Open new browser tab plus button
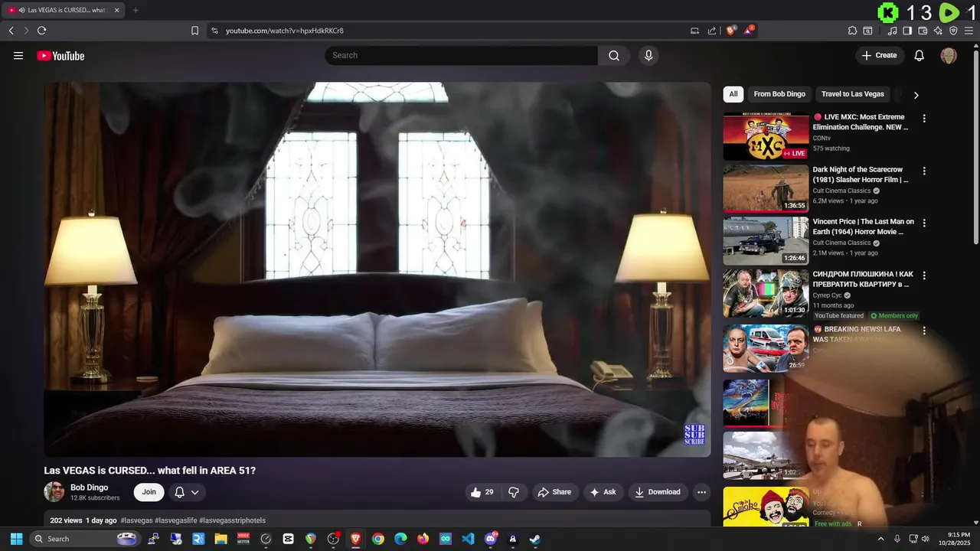This screenshot has width=980, height=551. coord(136,10)
